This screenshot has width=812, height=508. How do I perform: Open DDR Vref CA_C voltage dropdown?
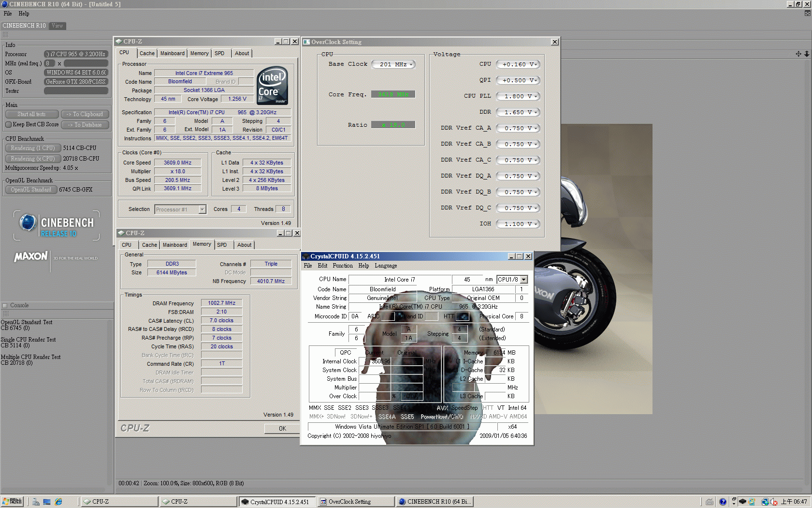point(518,160)
